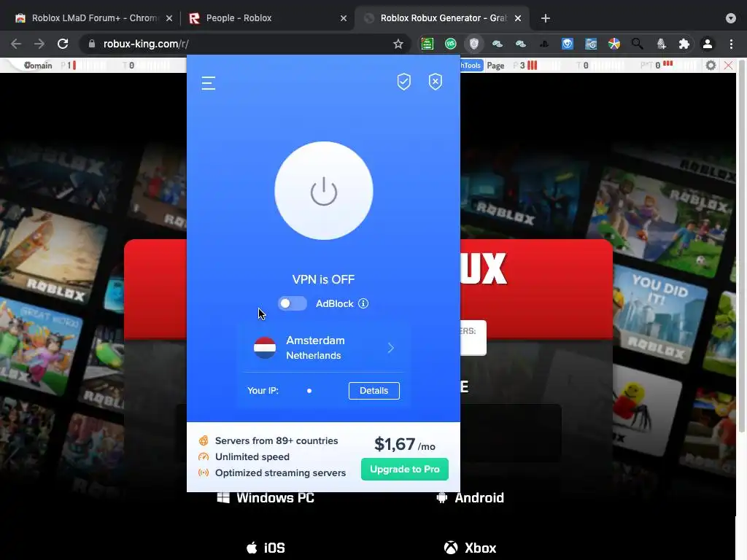747x560 pixels.
Task: Open the colorful pinwheel extension icon
Action: tap(614, 44)
